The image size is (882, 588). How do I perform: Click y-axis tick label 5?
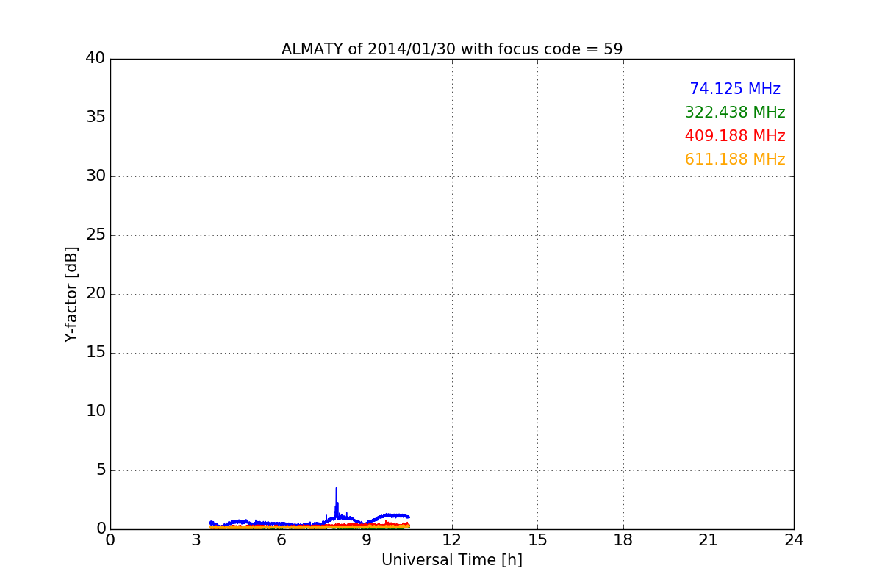[101, 470]
